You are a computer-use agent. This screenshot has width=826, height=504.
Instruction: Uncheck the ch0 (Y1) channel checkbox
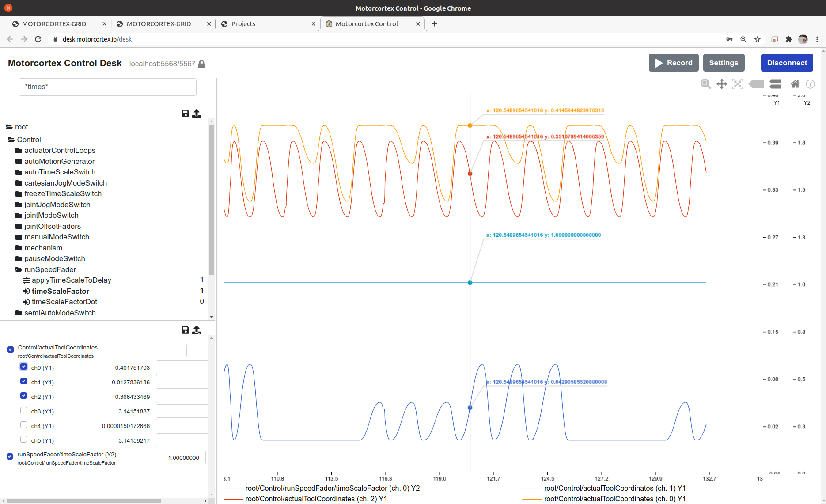tap(24, 367)
